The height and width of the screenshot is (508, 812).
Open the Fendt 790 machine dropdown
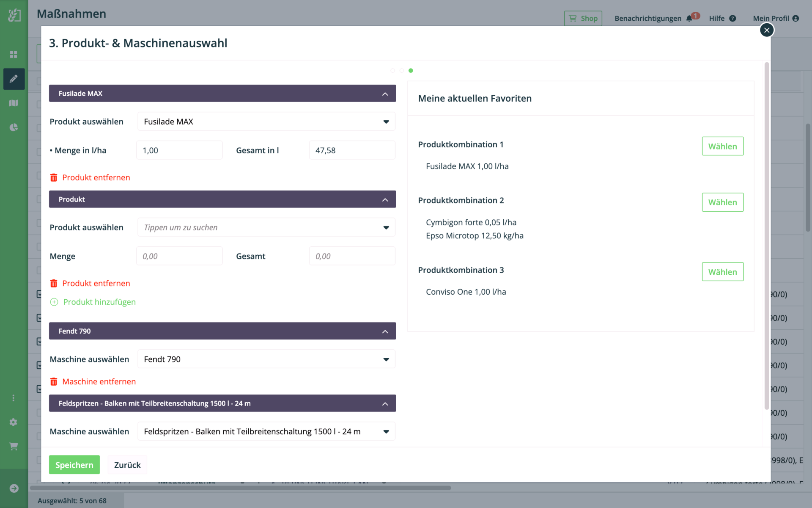[x=266, y=359]
